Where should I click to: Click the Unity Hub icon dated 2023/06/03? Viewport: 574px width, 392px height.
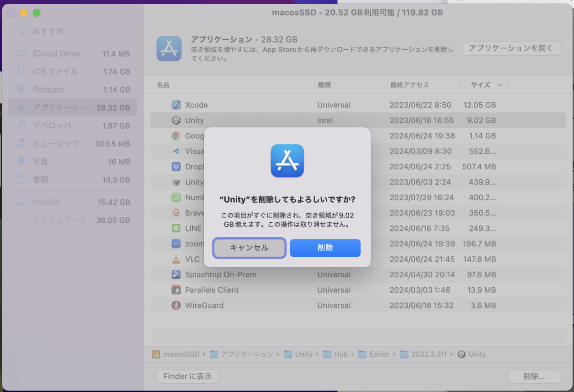point(177,182)
